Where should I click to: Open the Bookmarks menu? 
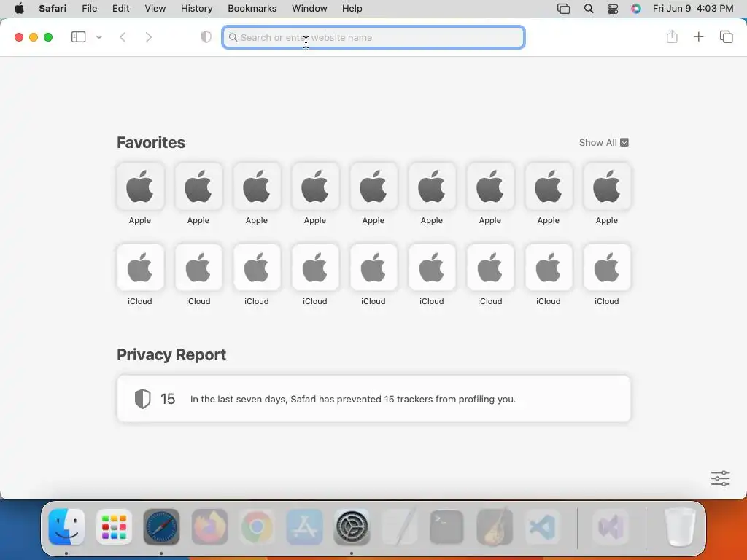click(x=252, y=9)
